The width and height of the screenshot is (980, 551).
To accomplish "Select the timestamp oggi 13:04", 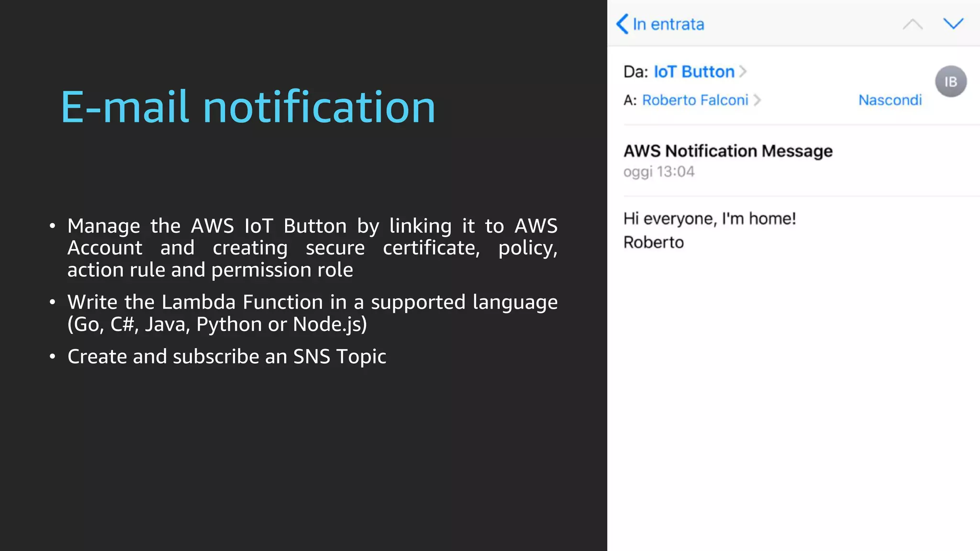I will [x=659, y=172].
